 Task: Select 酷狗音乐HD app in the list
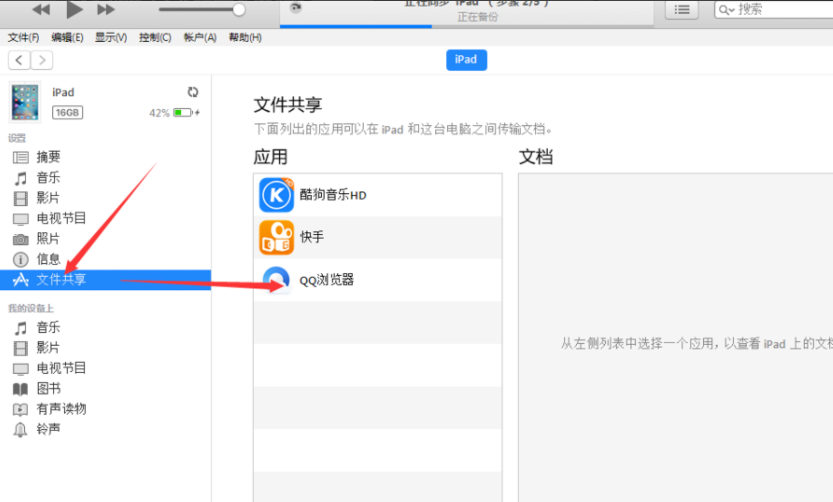(x=333, y=195)
